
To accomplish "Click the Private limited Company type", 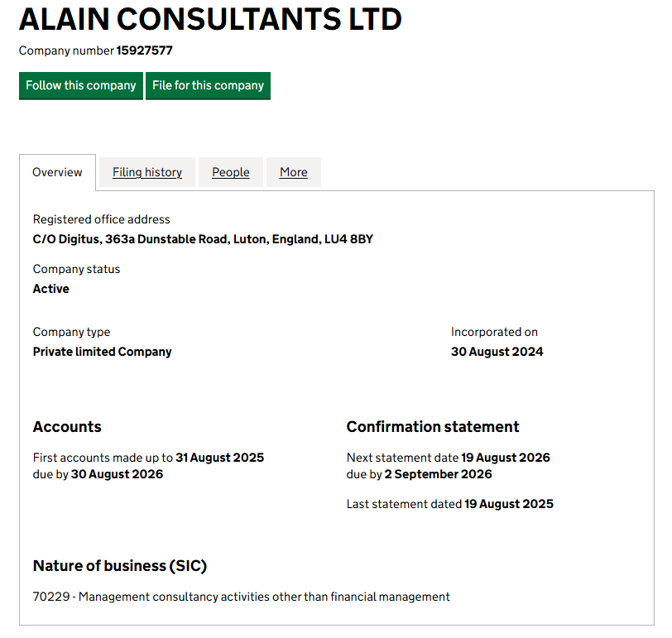I will [102, 352].
